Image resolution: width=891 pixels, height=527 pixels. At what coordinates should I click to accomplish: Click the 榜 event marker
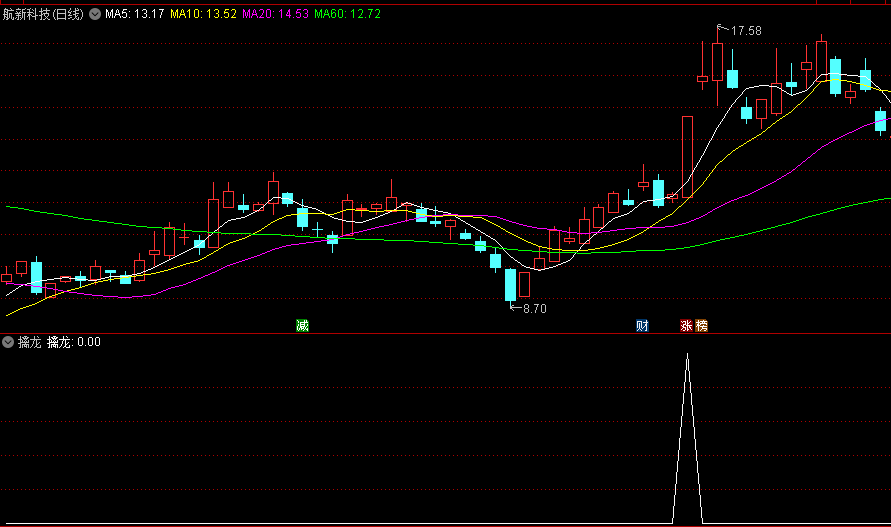(701, 325)
